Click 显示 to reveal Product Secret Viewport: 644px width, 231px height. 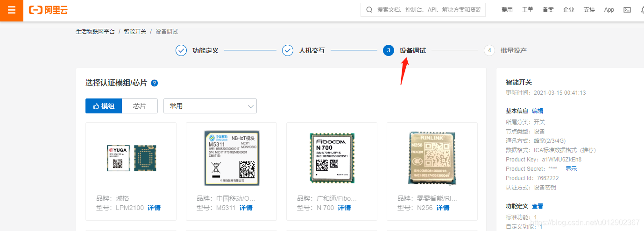click(571, 168)
